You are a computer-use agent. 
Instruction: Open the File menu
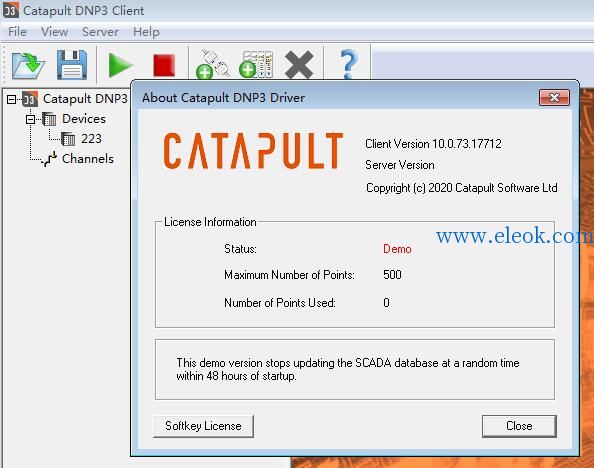(x=17, y=32)
